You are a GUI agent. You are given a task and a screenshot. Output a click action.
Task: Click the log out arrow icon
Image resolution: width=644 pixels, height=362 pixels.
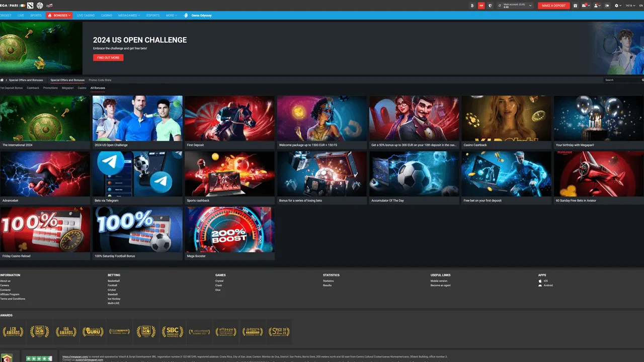point(607,6)
